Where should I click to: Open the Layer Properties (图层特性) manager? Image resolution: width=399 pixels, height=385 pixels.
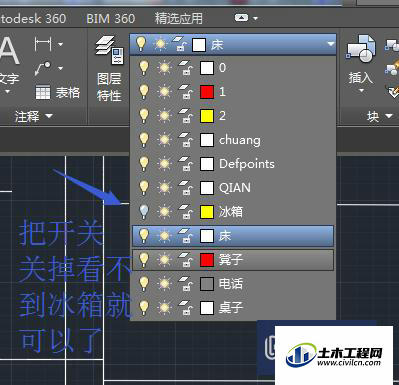coord(109,69)
